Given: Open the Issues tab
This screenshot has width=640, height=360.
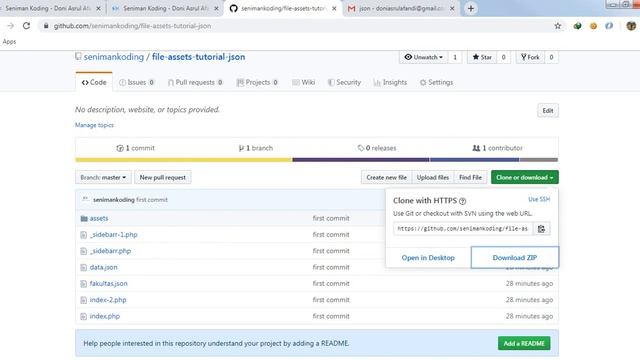Looking at the screenshot, I should coord(137,82).
